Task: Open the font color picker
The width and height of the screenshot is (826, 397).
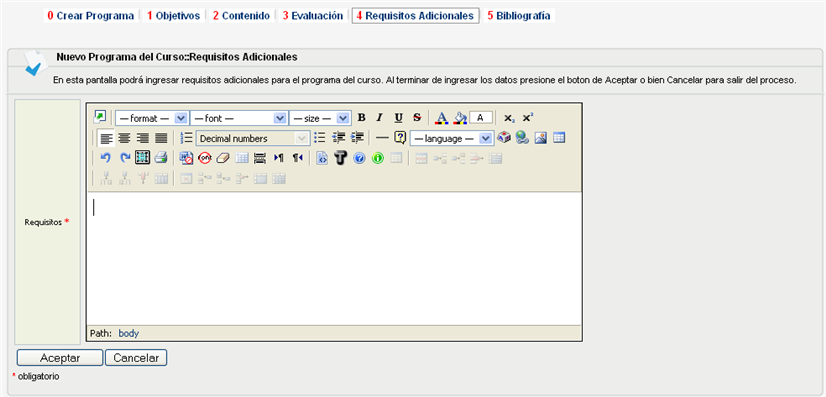Action: [x=442, y=117]
